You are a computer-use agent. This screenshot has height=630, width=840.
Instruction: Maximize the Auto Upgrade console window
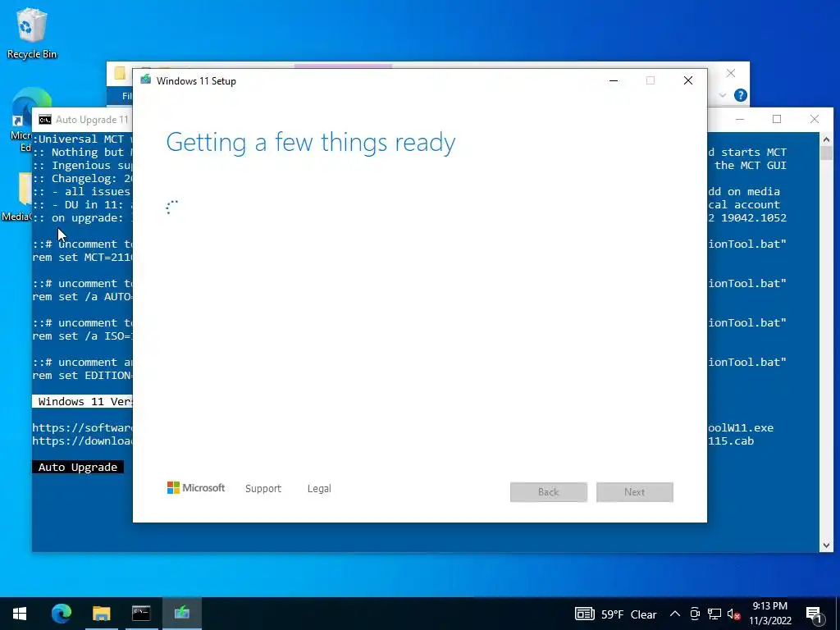pyautogui.click(x=777, y=119)
